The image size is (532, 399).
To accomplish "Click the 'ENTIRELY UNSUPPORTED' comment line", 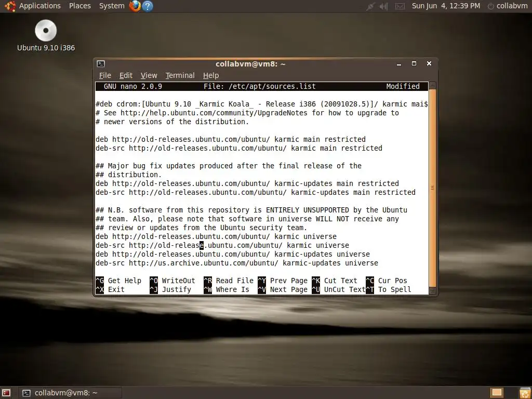I will pos(251,210).
